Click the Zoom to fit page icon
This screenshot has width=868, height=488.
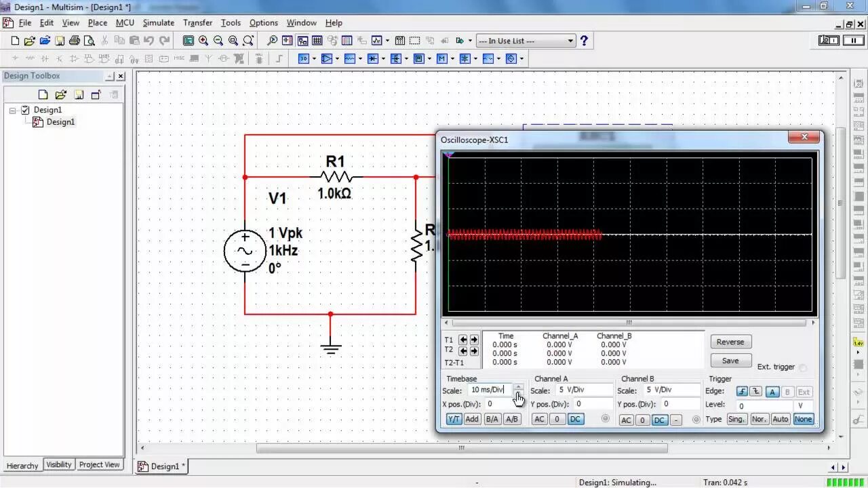tap(248, 41)
